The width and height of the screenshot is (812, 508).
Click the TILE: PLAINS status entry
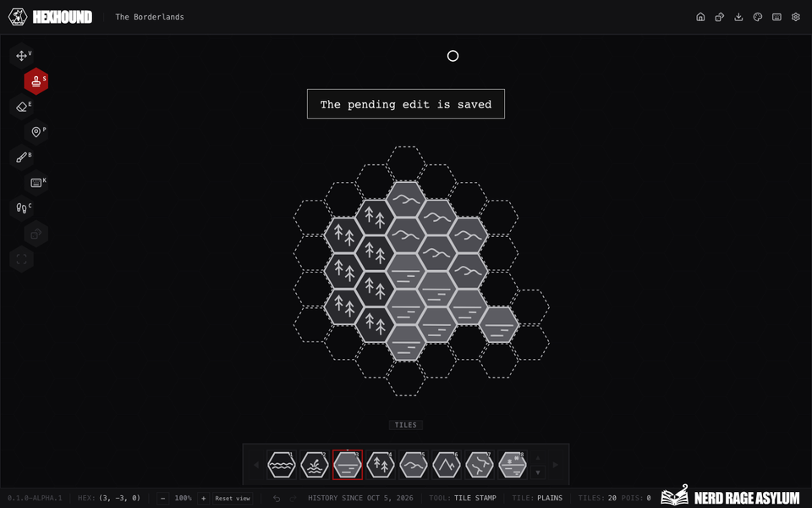537,498
